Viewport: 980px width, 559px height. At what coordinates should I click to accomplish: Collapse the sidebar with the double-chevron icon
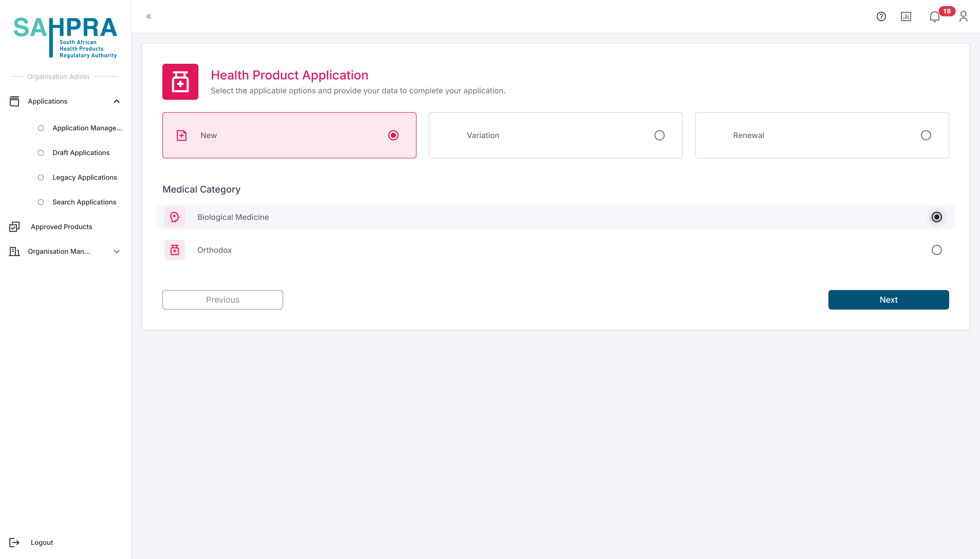[x=149, y=16]
